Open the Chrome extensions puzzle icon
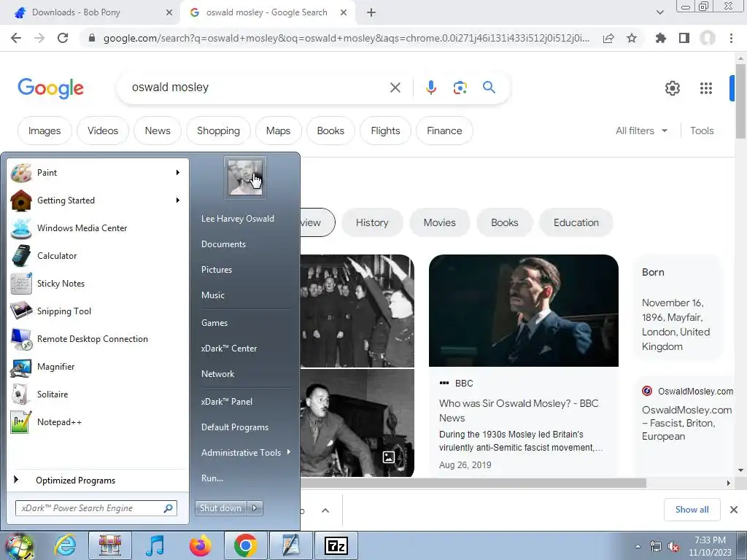 click(x=661, y=38)
